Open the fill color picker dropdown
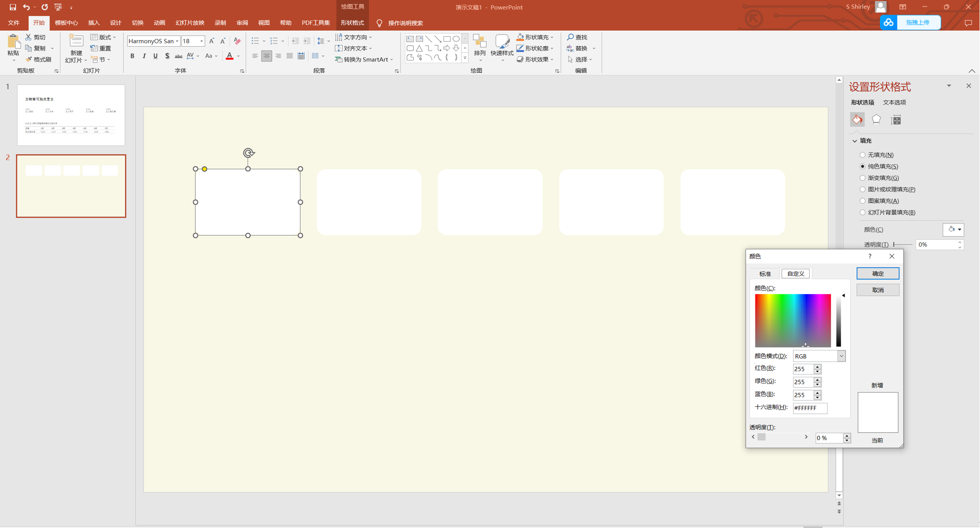 pos(954,230)
